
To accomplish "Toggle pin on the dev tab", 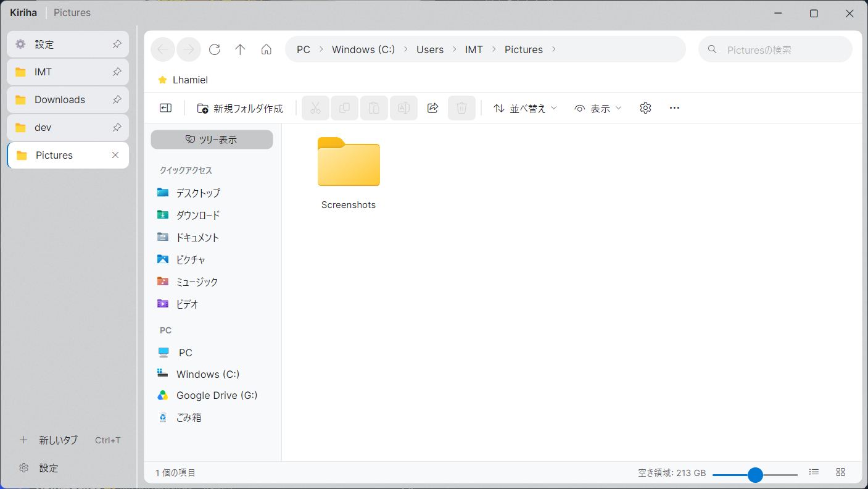I will [117, 128].
